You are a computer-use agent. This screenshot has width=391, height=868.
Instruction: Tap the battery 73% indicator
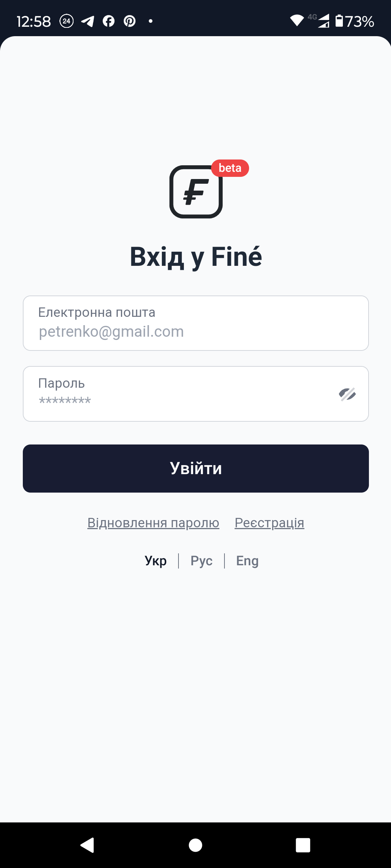pyautogui.click(x=354, y=21)
